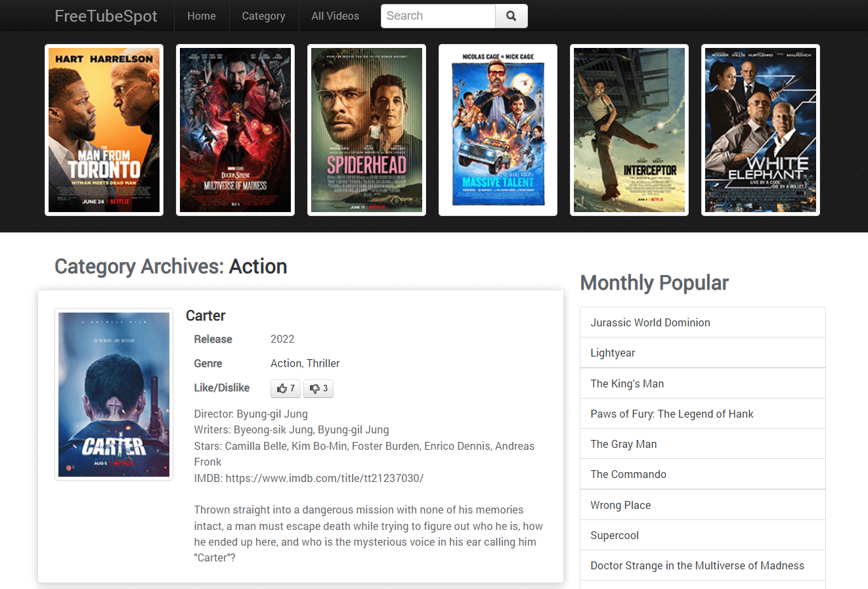Open The Man from Toronto poster
The height and width of the screenshot is (589, 868).
104,130
